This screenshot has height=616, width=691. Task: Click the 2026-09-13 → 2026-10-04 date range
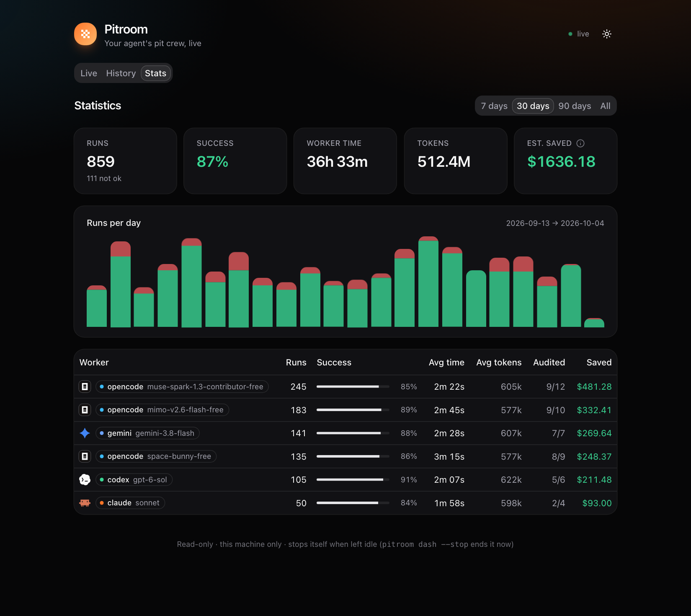(x=555, y=223)
